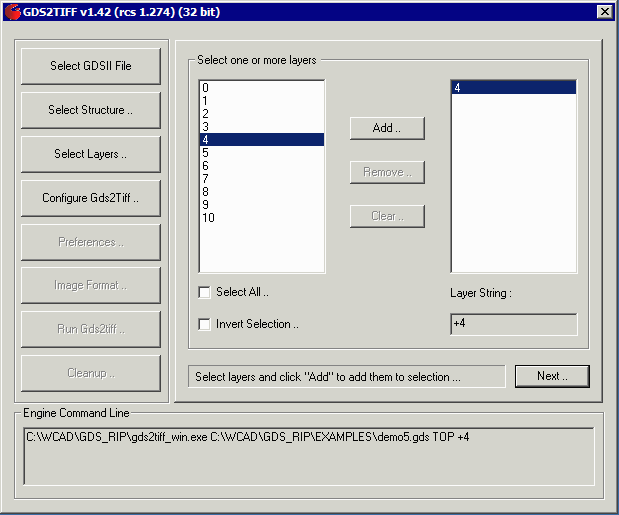Go to Select Layers step
Viewport: 619px width, 515px height.
point(91,154)
